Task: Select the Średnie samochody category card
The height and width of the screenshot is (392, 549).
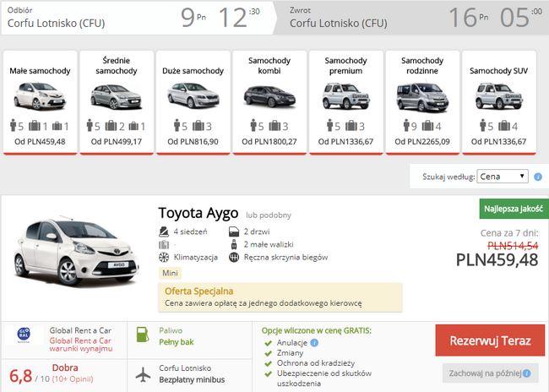Action: (117, 102)
